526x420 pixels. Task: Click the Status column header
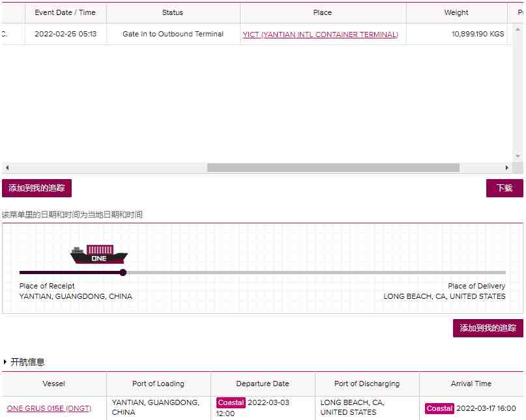coord(173,13)
